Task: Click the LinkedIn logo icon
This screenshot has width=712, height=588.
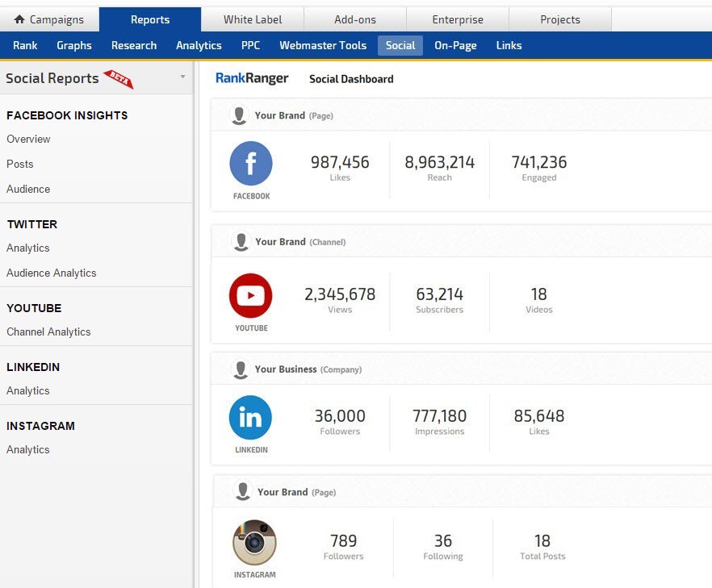Action: [x=251, y=417]
